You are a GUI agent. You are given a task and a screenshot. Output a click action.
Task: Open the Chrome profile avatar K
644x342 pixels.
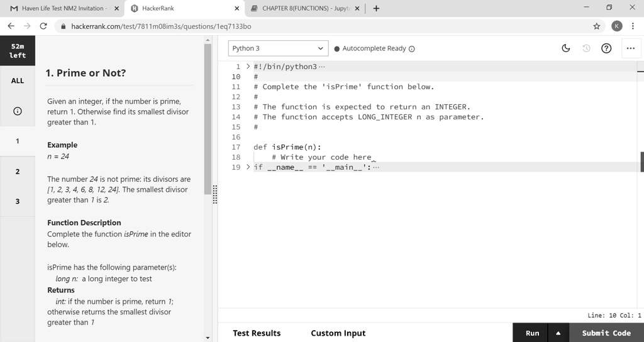(x=616, y=26)
